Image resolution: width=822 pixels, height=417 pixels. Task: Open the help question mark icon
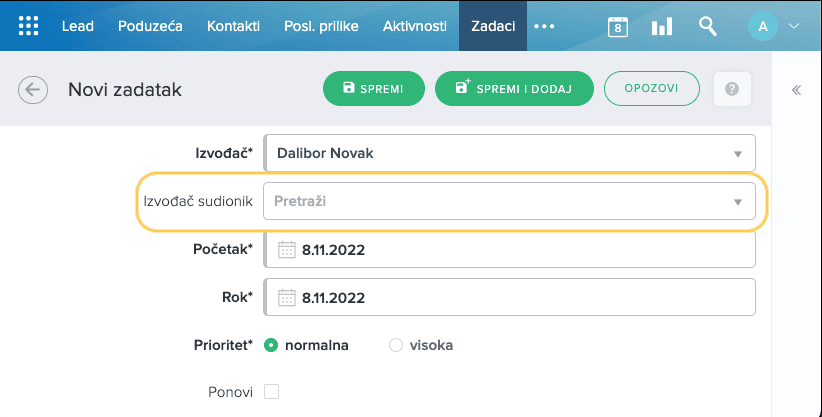click(x=732, y=89)
